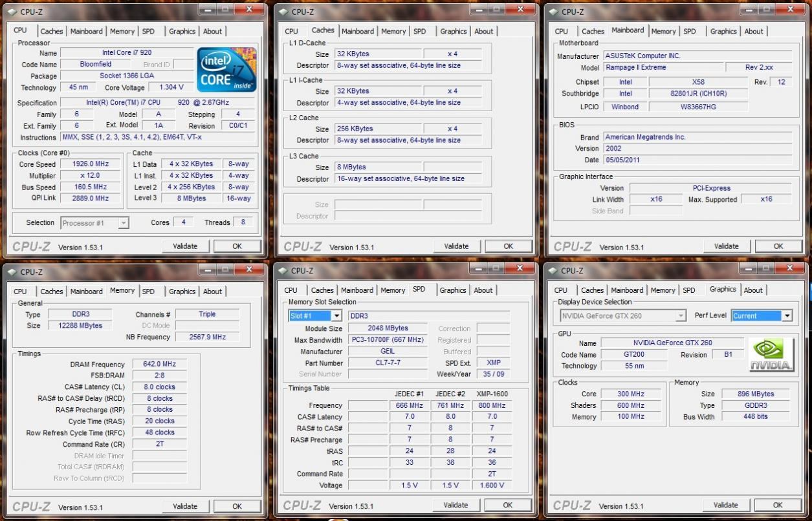Screen dimensions: 812x521
Task: Click OK in the SPD window
Action: (507, 505)
